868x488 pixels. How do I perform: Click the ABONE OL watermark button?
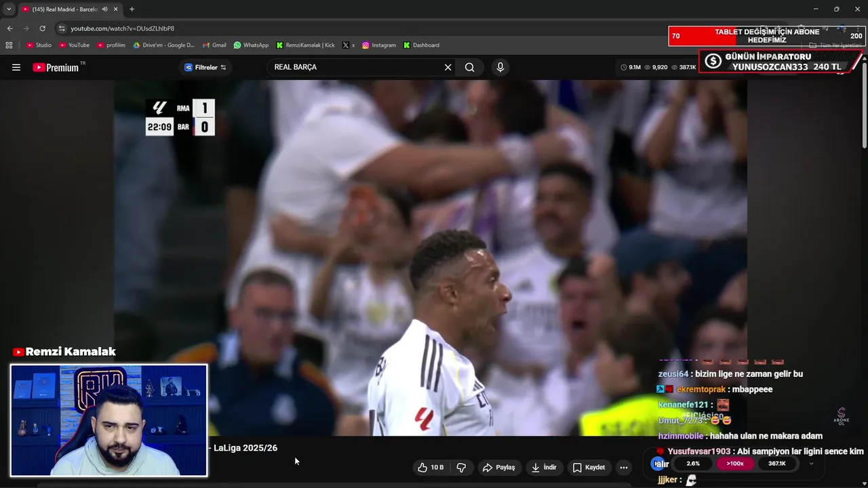[x=842, y=416]
